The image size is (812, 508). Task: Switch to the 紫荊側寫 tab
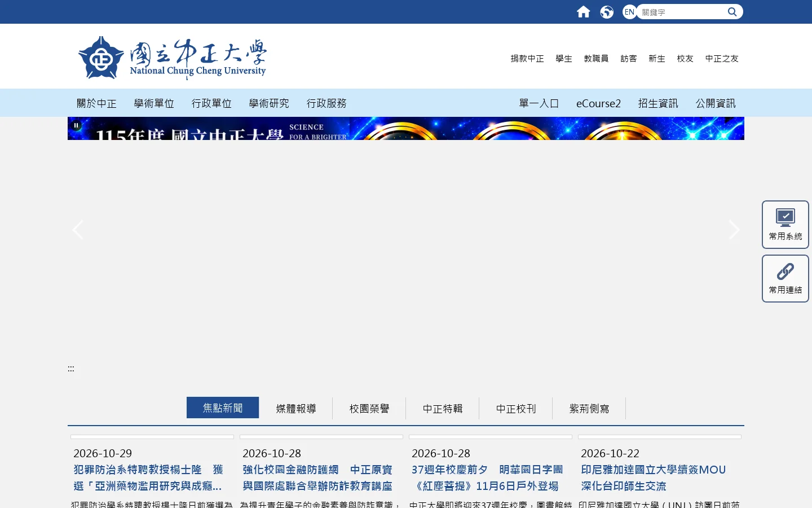589,408
